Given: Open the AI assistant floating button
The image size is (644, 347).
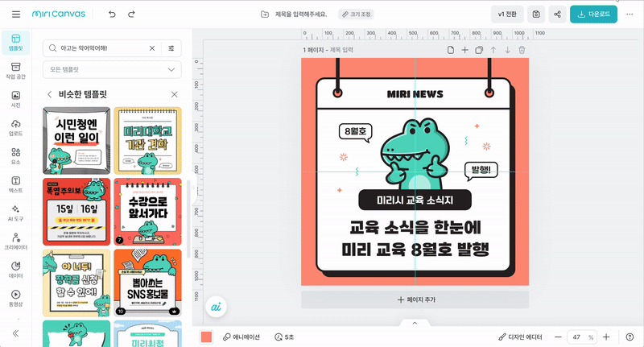Looking at the screenshot, I should coord(216,307).
